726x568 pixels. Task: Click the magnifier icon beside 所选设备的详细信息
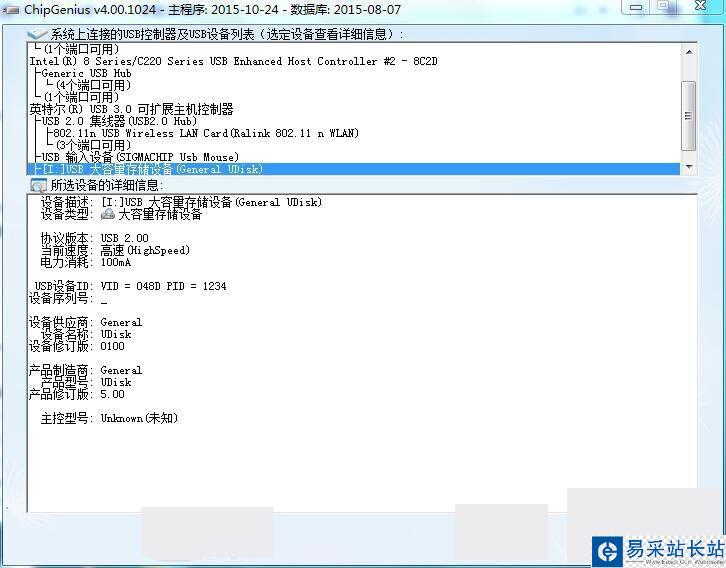(38, 186)
